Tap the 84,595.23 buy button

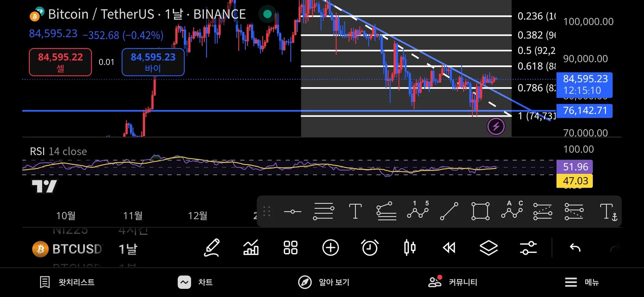[x=153, y=62]
